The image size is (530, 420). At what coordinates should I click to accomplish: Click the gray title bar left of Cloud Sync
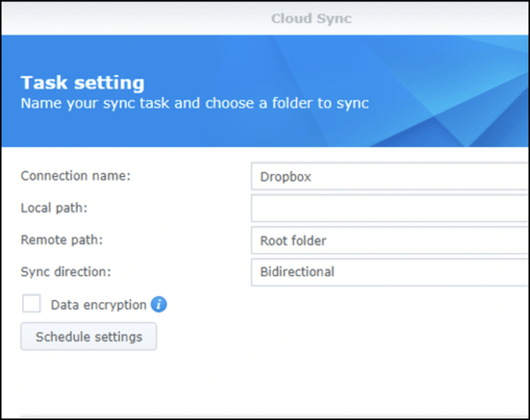click(114, 18)
